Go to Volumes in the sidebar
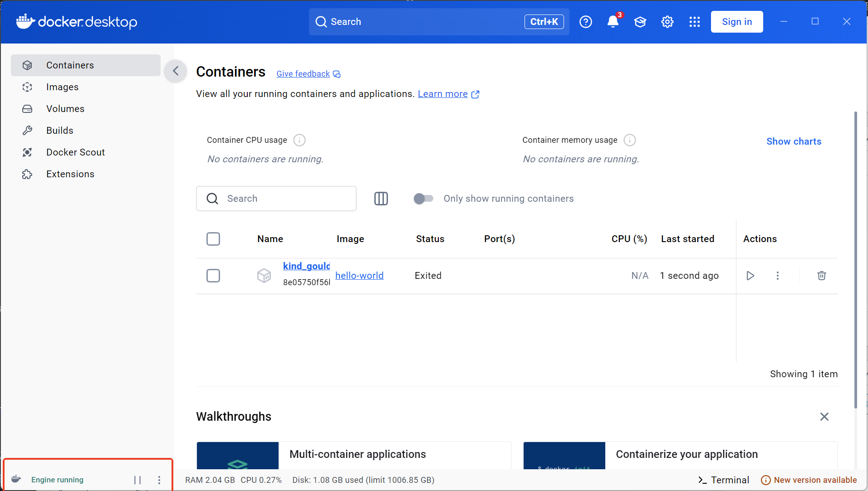This screenshot has height=491, width=868. coord(86,109)
